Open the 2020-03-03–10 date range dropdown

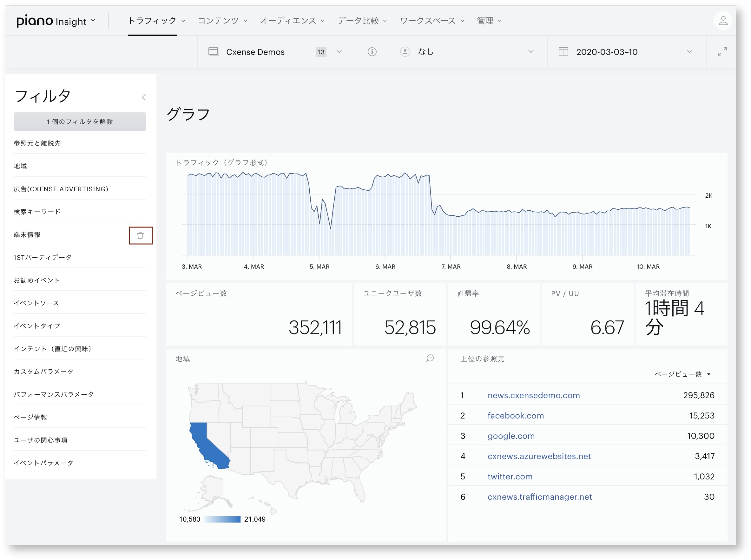626,51
